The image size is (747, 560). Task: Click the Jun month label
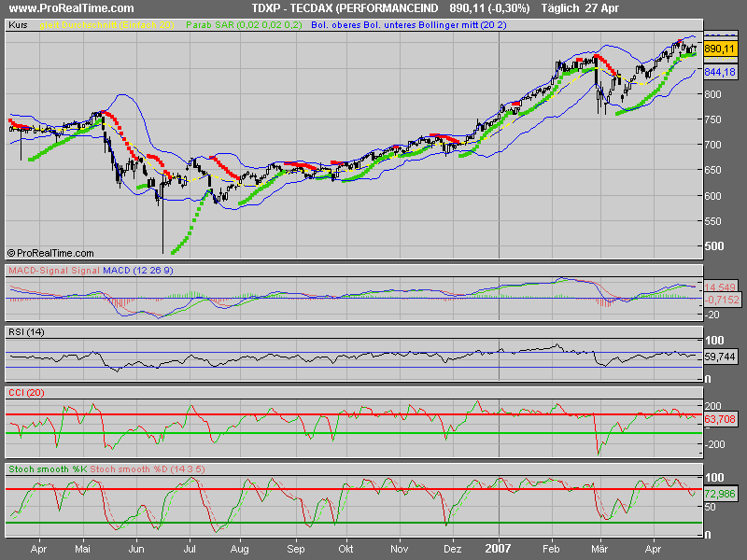point(136,549)
